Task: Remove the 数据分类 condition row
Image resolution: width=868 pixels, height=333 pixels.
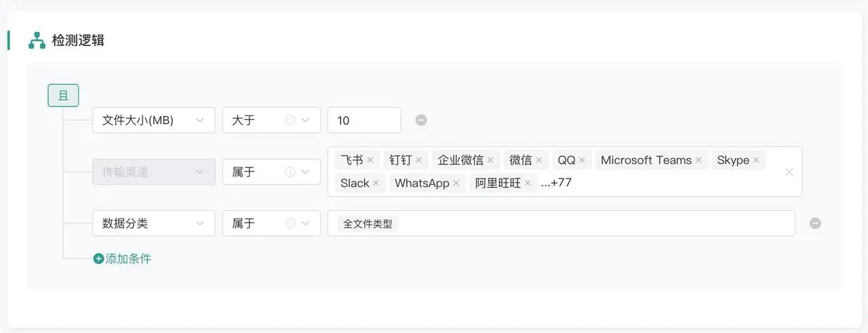Action: (815, 223)
